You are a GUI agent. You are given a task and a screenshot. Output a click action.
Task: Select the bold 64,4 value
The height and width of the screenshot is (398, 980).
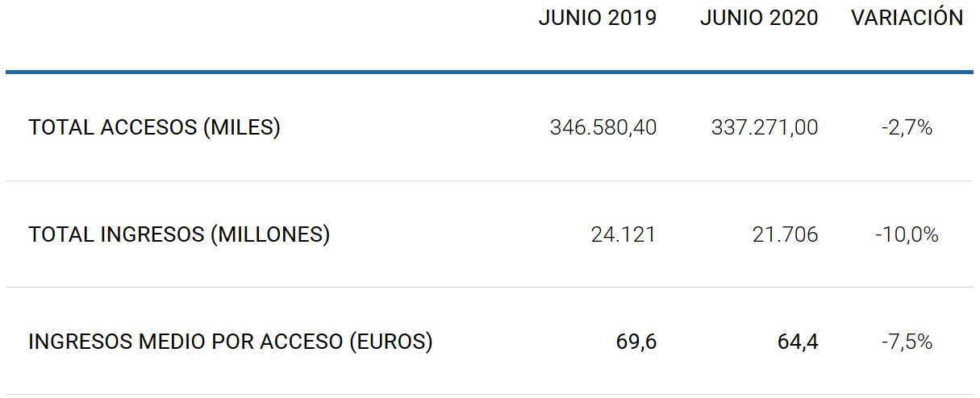tap(799, 342)
